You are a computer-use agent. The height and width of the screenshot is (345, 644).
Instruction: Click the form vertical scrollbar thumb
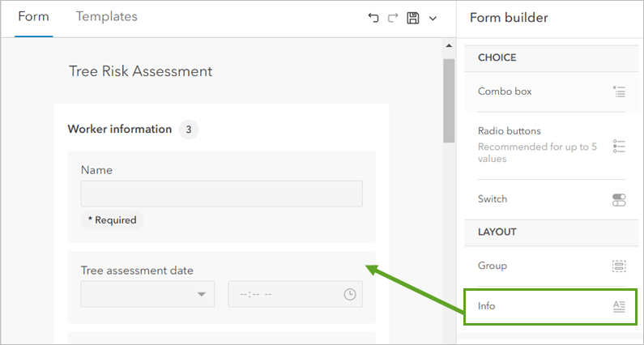pos(449,100)
